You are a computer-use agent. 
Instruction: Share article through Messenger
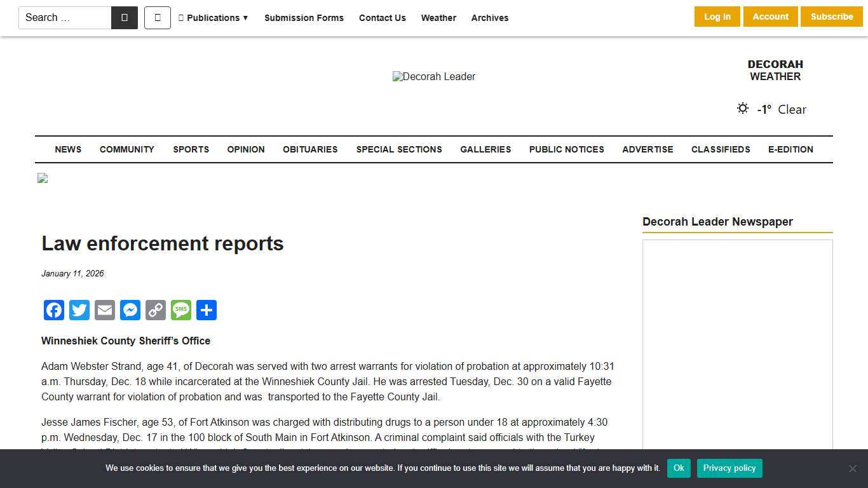[130, 310]
